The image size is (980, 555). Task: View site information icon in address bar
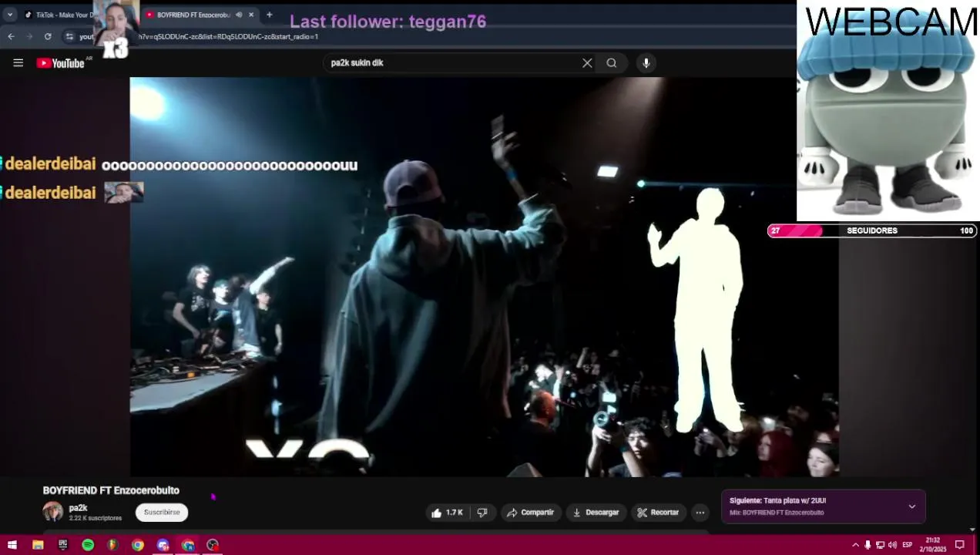point(69,36)
